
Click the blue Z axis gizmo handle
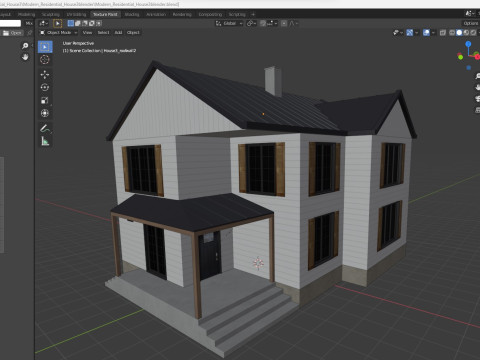point(468,44)
